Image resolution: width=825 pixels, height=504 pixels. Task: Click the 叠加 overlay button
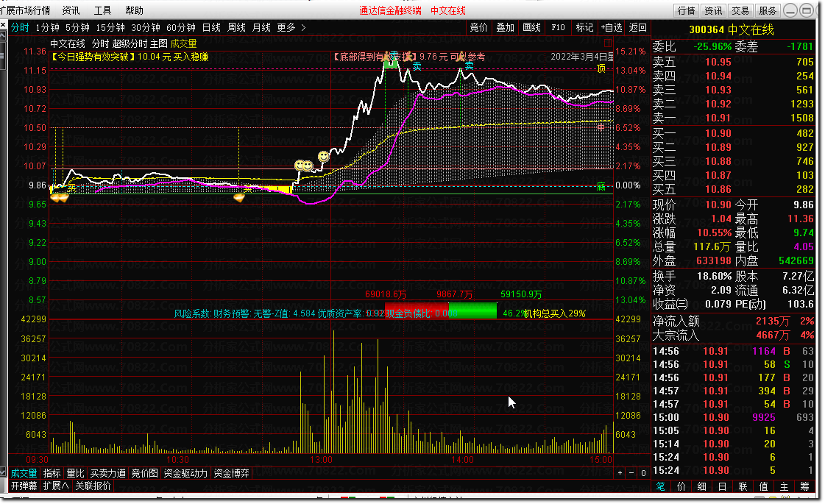click(x=505, y=27)
